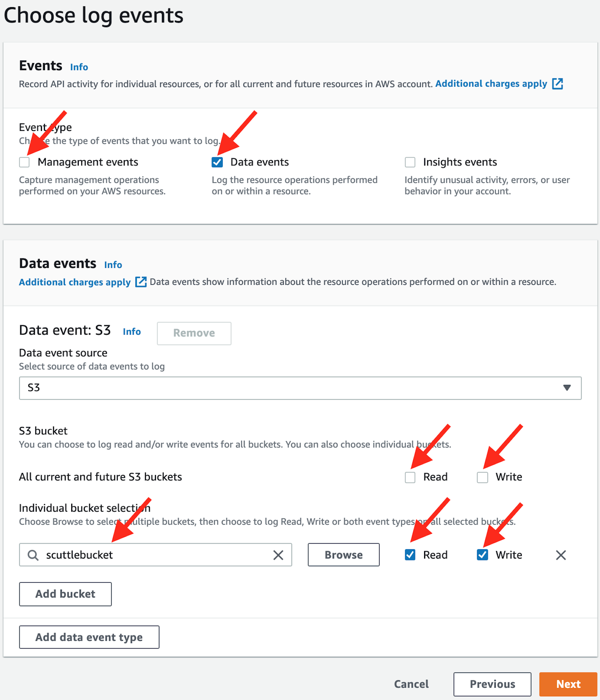Open the external link icon beside Additional charges apply
Viewport: 600px width, 700px height.
[558, 84]
